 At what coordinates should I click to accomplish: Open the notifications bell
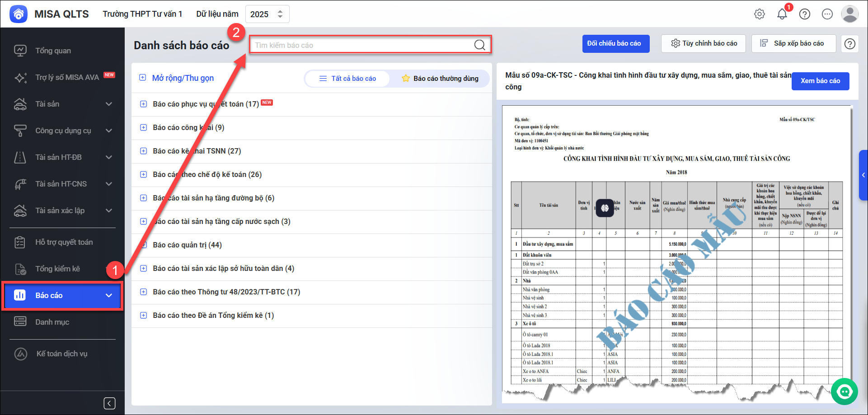pos(782,14)
